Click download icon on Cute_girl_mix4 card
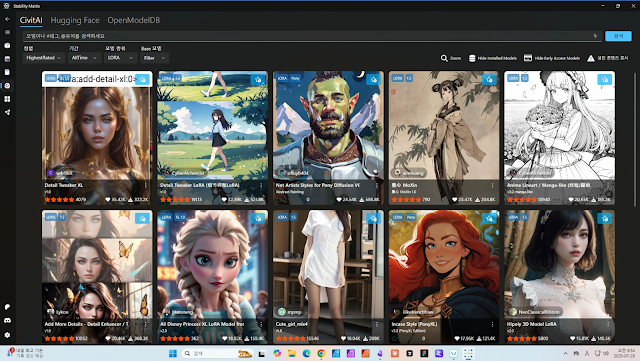The height and width of the screenshot is (361, 640). [x=373, y=218]
